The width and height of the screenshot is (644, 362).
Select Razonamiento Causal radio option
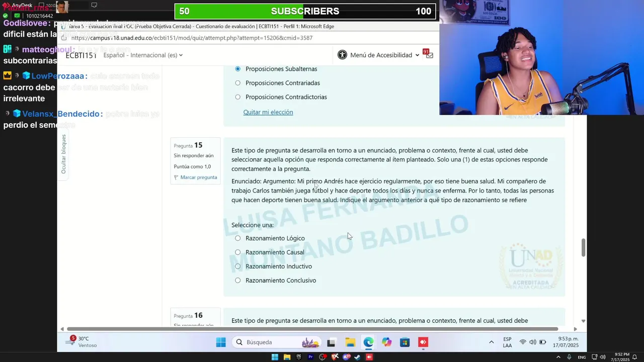click(238, 252)
